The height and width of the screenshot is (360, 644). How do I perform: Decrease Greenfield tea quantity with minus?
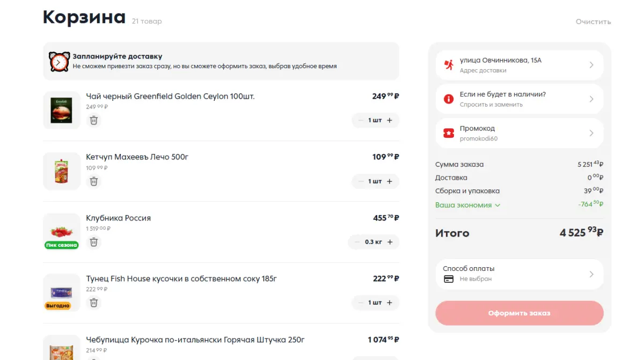[361, 120]
